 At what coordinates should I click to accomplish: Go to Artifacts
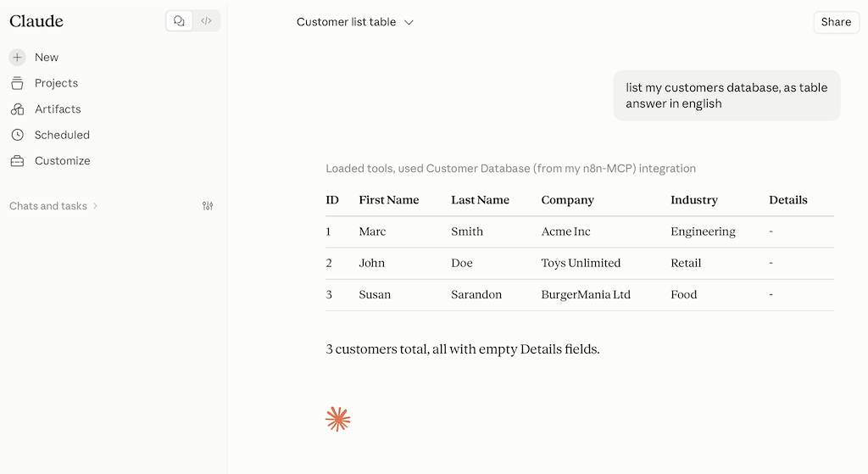coord(58,109)
